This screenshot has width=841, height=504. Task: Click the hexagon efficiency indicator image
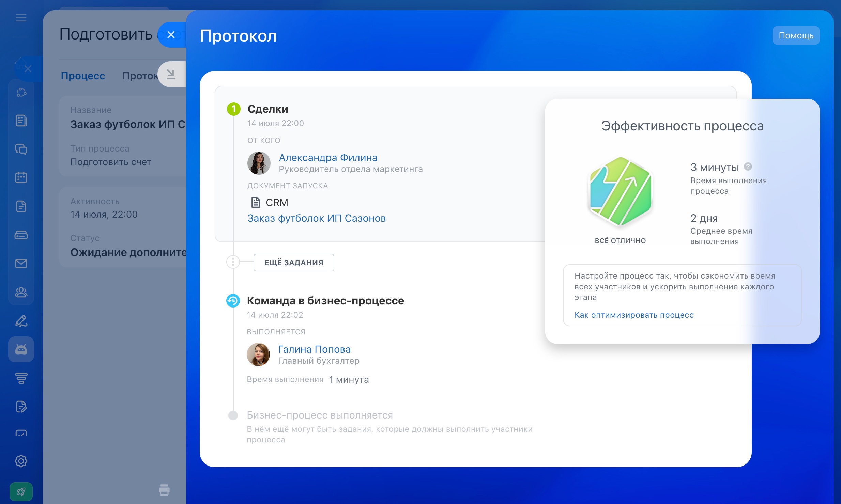pyautogui.click(x=620, y=192)
